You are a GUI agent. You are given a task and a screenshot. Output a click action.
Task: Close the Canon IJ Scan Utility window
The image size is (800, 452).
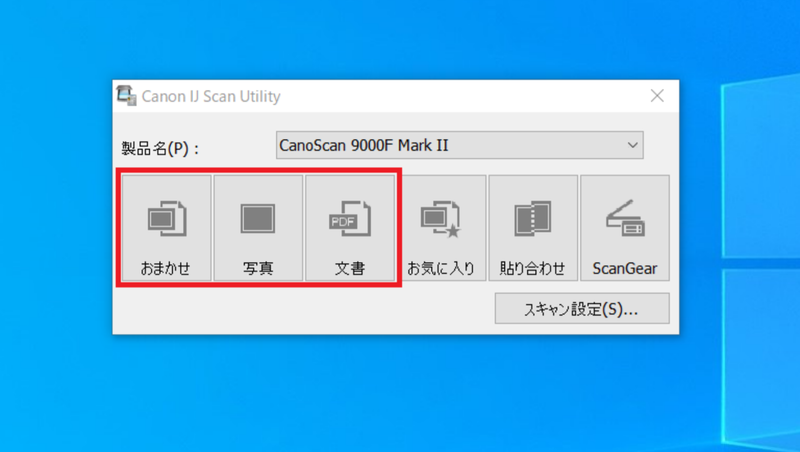click(657, 96)
